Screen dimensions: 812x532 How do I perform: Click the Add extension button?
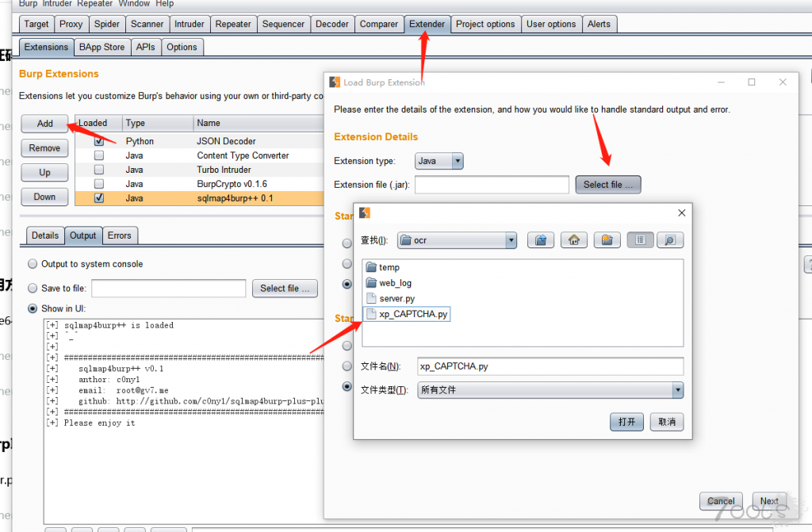point(44,123)
